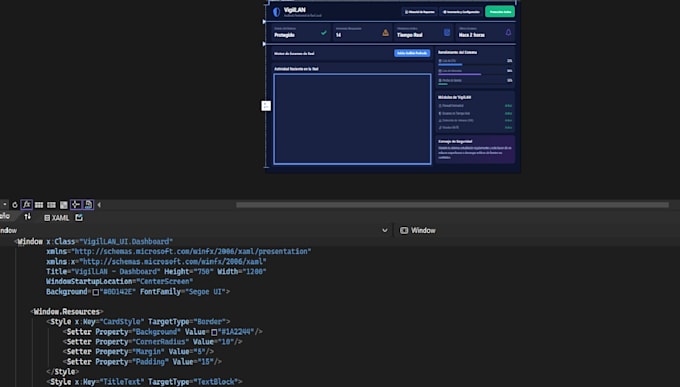680x387 pixels.
Task: Toggle the disable project code icon
Action: (88, 204)
